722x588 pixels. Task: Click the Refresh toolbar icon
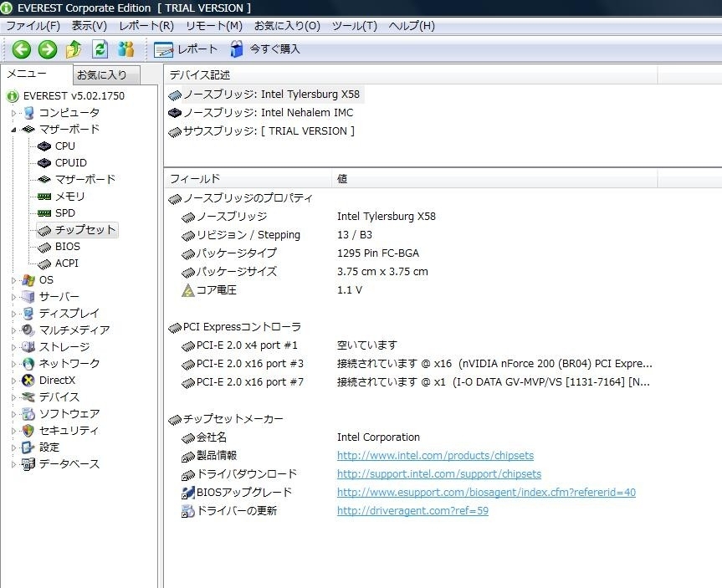pos(100,49)
